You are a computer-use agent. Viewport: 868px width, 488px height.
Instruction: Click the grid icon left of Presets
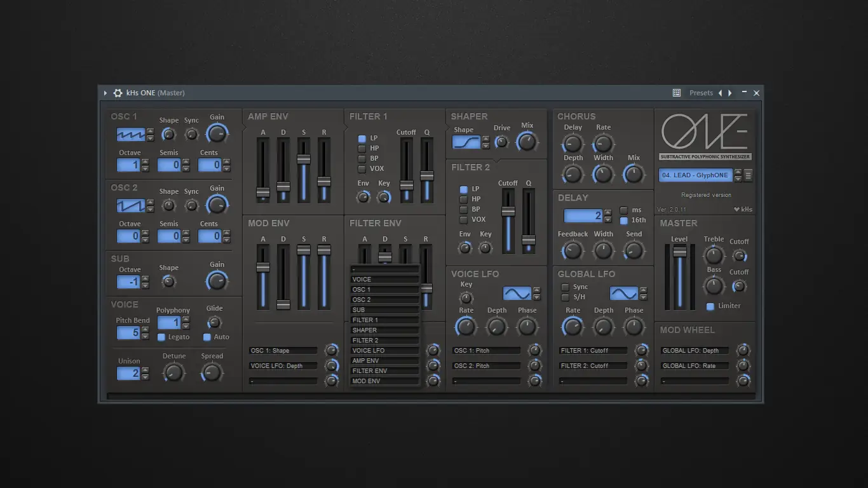pos(677,93)
